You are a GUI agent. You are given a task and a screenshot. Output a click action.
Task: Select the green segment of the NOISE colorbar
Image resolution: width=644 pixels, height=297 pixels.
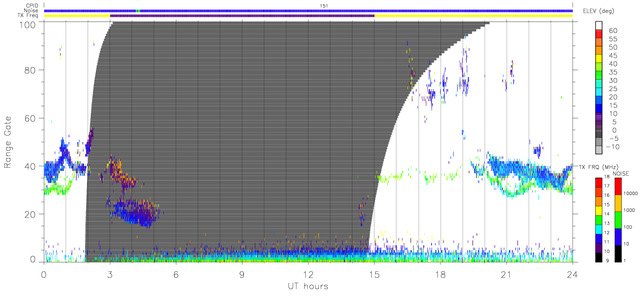click(618, 220)
